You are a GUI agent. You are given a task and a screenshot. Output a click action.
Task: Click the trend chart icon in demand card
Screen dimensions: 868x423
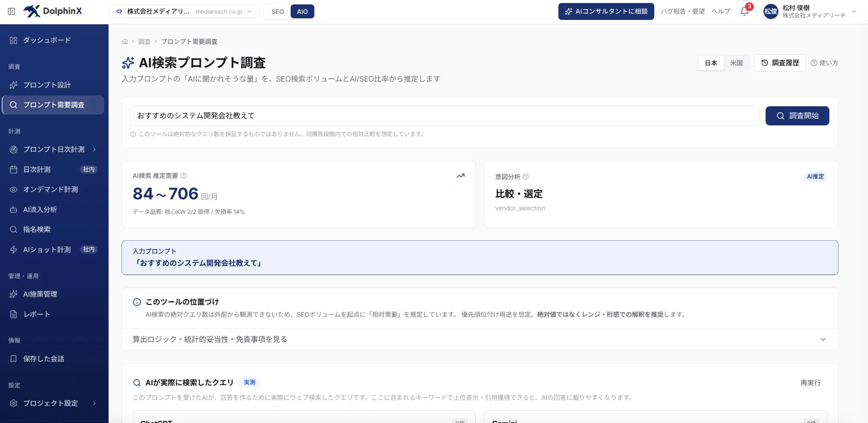[460, 176]
